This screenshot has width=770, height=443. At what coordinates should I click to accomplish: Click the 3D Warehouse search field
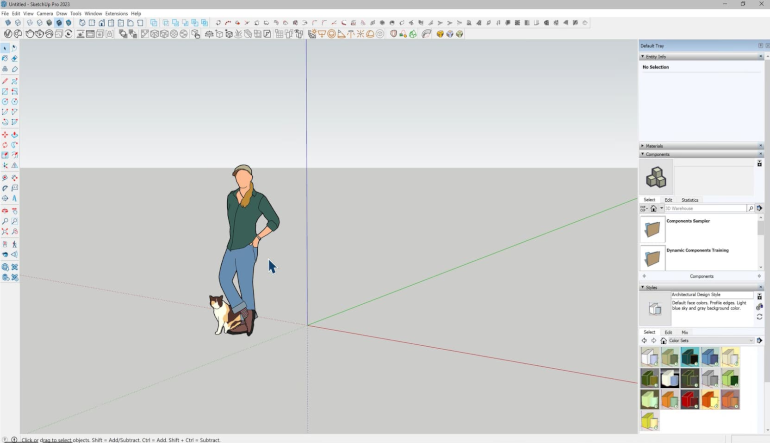pos(705,208)
